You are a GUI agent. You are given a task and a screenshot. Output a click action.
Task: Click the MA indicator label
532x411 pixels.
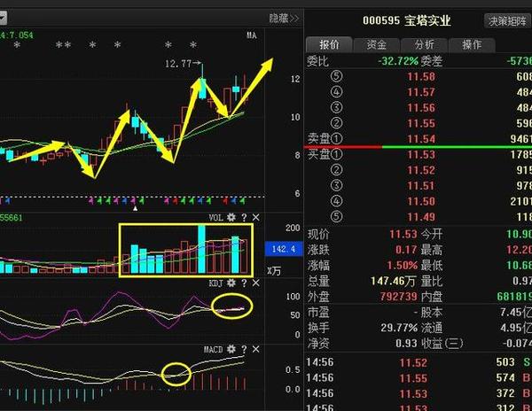click(x=252, y=35)
